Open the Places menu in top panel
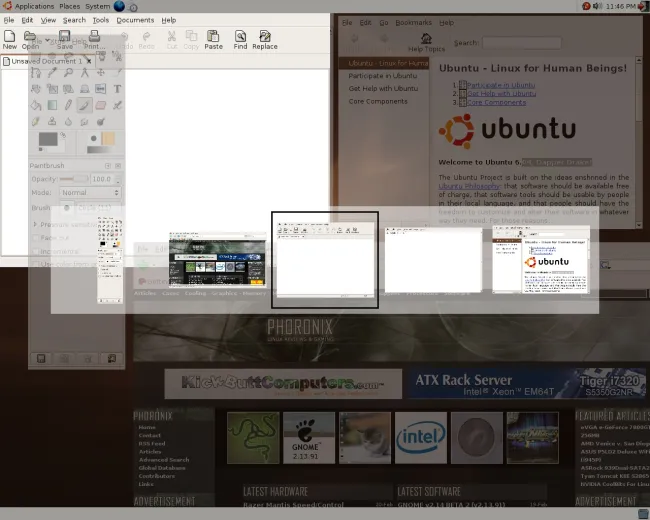 pos(70,6)
